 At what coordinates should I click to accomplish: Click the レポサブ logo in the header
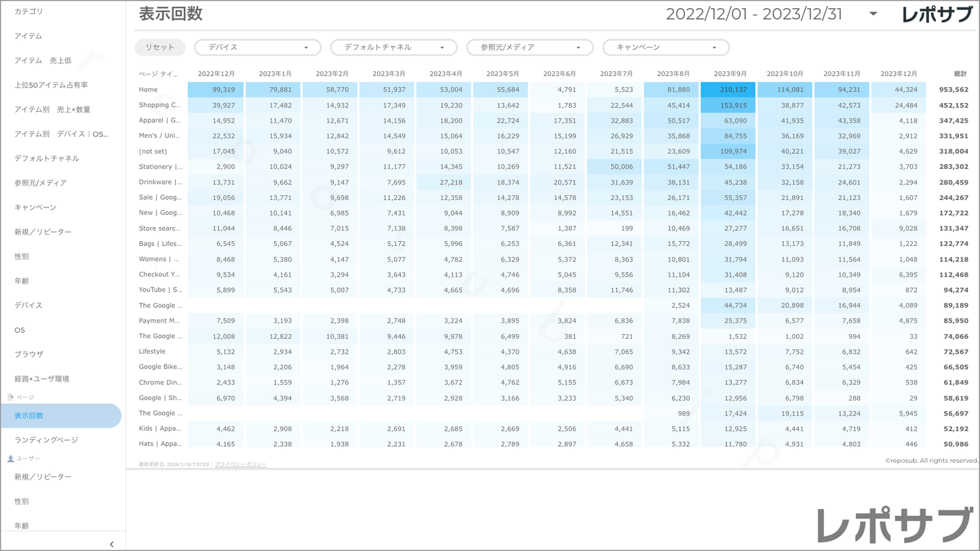tap(937, 14)
